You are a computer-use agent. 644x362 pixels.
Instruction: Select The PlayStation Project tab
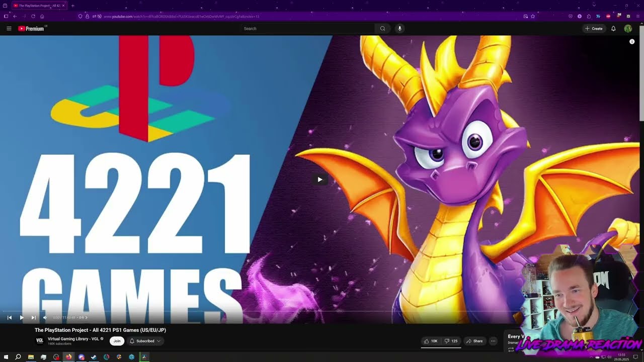39,6
